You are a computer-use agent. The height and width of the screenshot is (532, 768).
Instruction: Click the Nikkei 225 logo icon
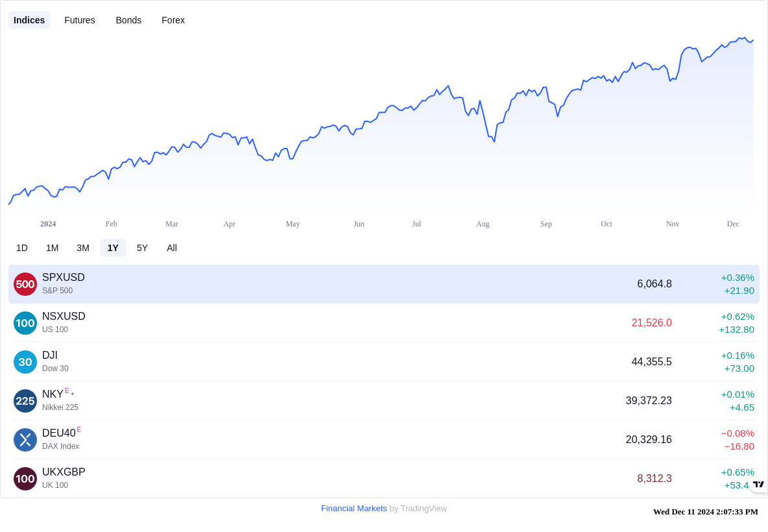(x=25, y=401)
